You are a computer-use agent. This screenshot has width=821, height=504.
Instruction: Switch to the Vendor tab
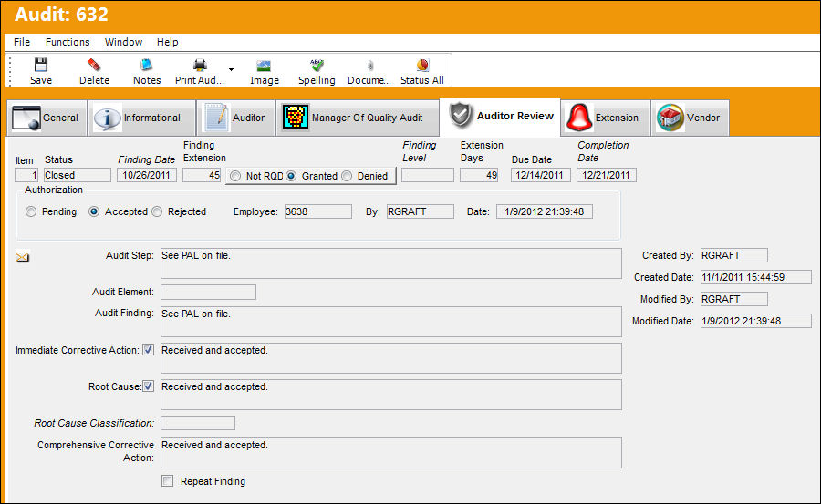[x=690, y=118]
